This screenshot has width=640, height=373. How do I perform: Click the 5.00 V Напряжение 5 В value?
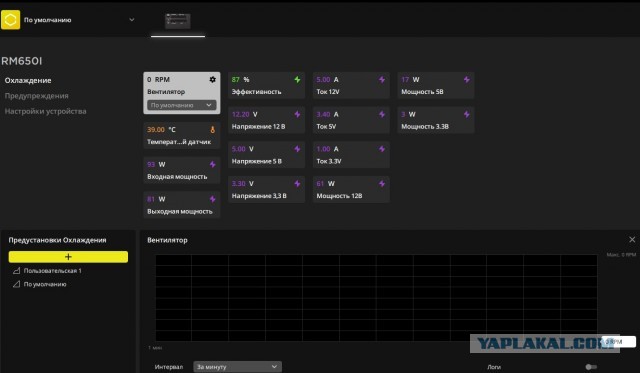coord(243,149)
